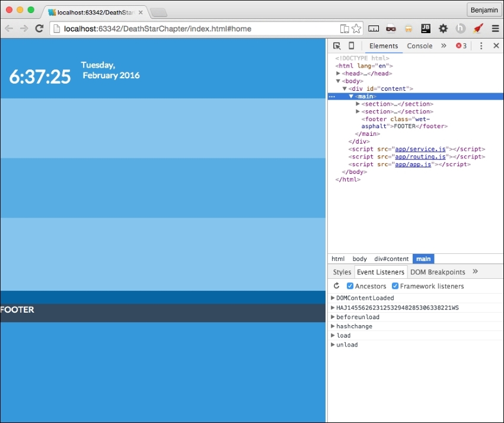Viewport: 504px width, 423px height.
Task: Open the DevTools three-dot menu
Action: (x=481, y=46)
